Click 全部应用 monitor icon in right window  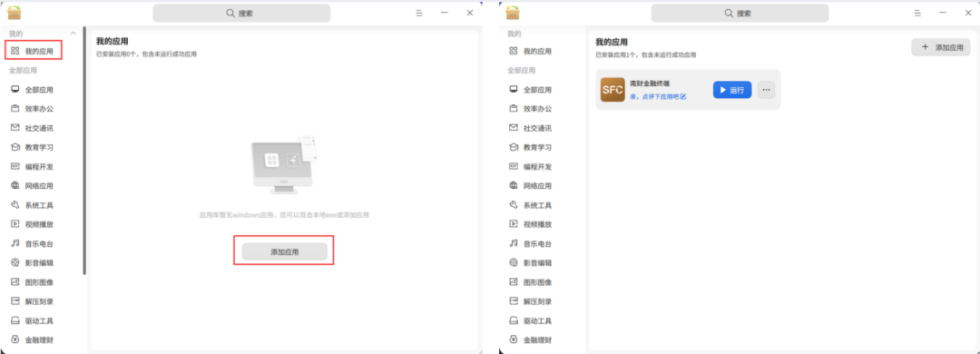pyautogui.click(x=514, y=90)
